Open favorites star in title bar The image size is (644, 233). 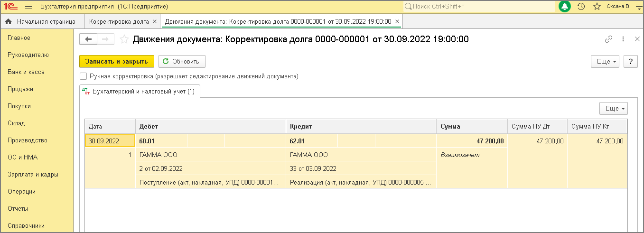pos(597,7)
